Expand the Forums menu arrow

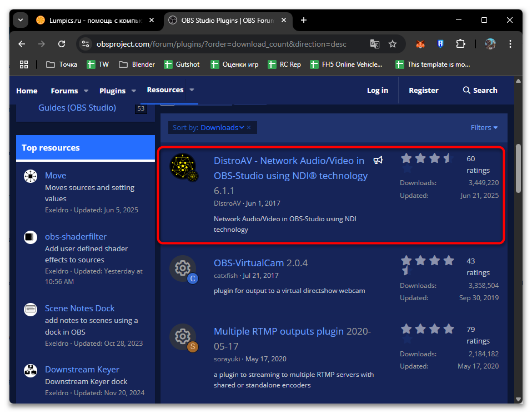click(x=86, y=91)
